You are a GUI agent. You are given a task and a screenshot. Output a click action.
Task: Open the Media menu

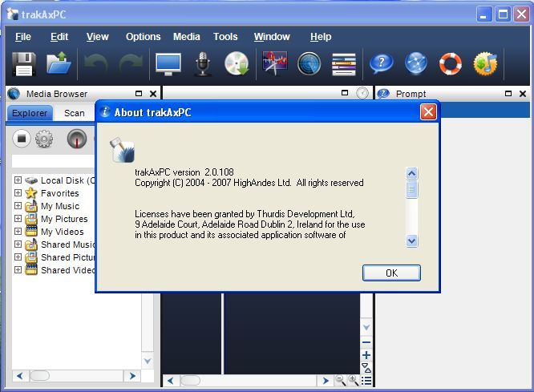click(x=187, y=37)
